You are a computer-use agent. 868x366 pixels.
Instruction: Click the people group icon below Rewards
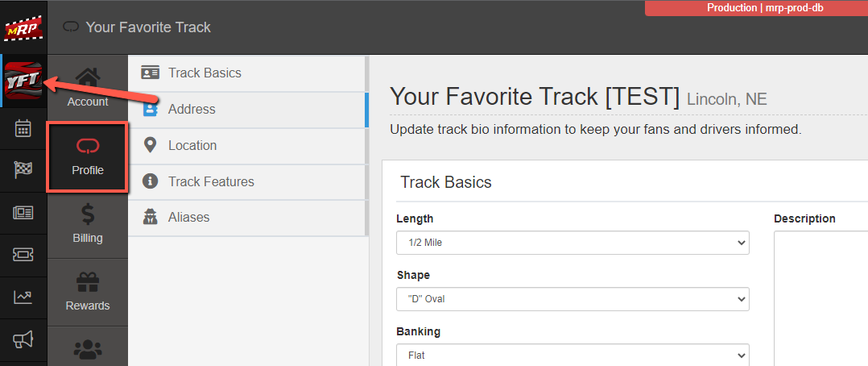tap(88, 349)
